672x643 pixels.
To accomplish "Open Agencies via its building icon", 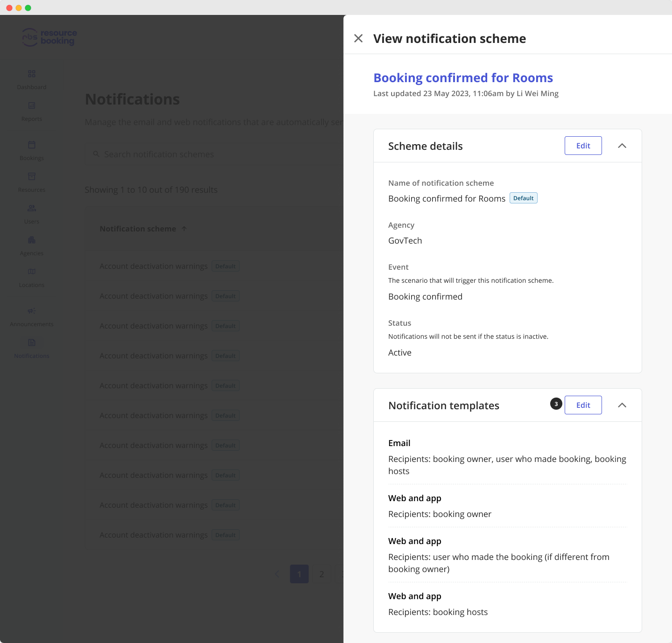I will tap(31, 239).
